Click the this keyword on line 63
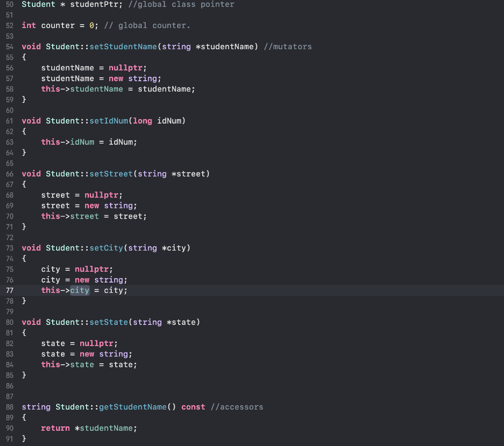 [50, 142]
